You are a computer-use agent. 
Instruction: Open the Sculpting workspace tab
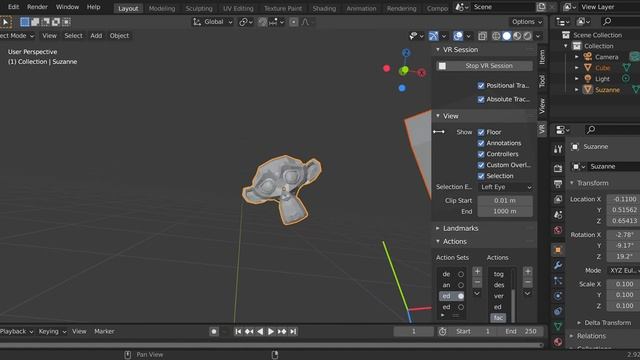tap(199, 8)
